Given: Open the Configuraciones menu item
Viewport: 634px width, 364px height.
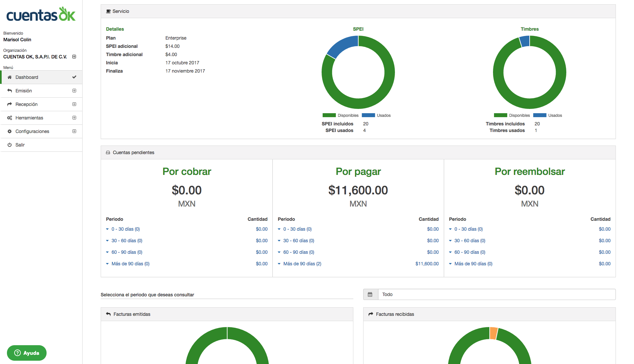Looking at the screenshot, I should [x=42, y=131].
